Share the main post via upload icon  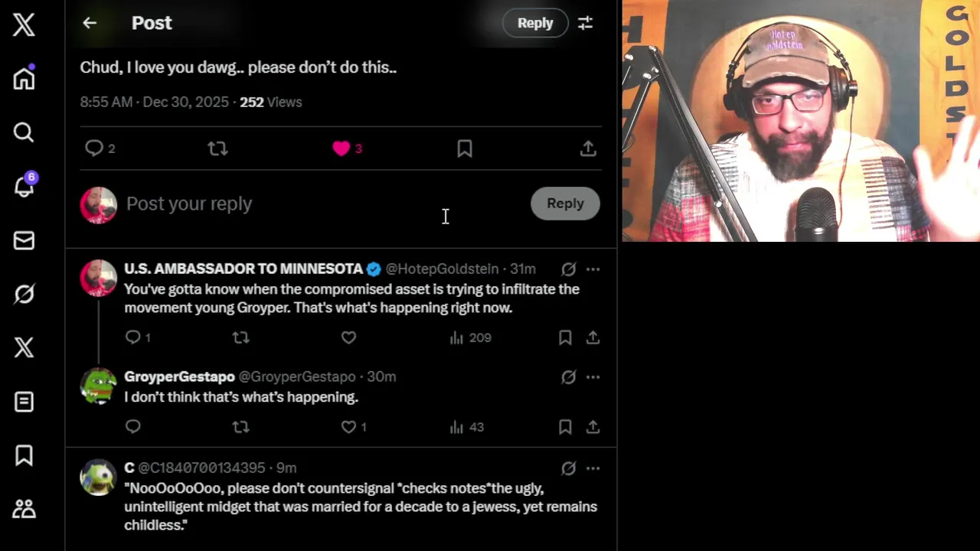pos(588,148)
